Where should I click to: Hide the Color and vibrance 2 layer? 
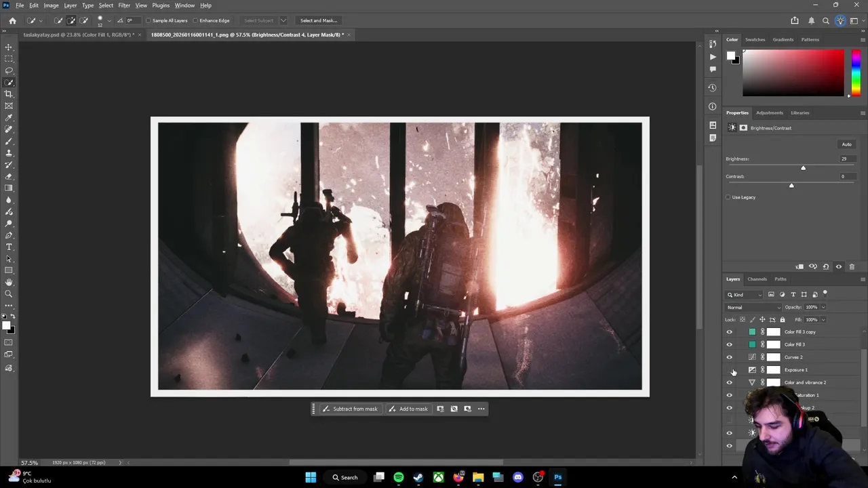pos(730,382)
